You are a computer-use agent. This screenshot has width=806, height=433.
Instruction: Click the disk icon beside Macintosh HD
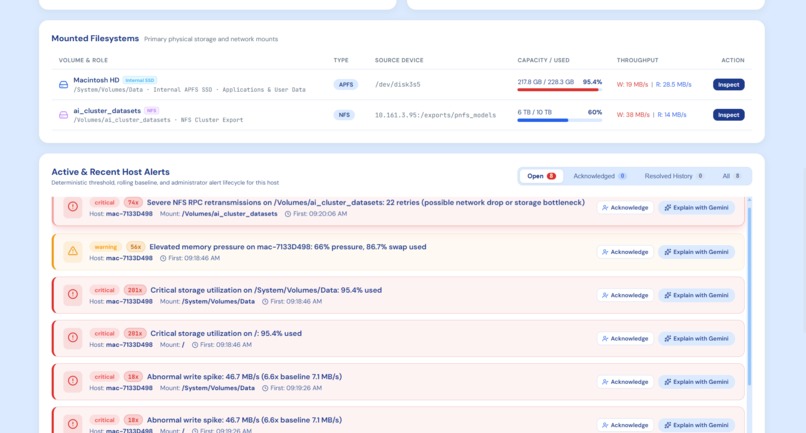coord(63,84)
